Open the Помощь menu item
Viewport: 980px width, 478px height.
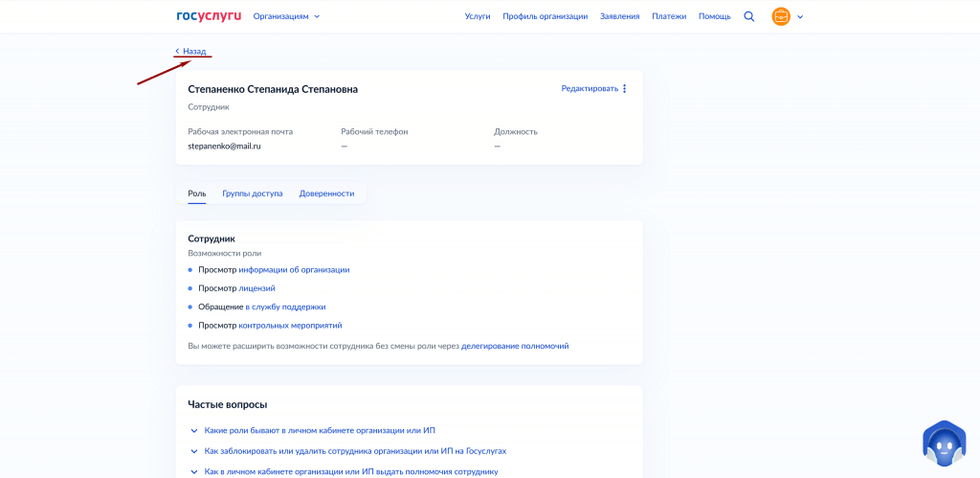tap(714, 16)
